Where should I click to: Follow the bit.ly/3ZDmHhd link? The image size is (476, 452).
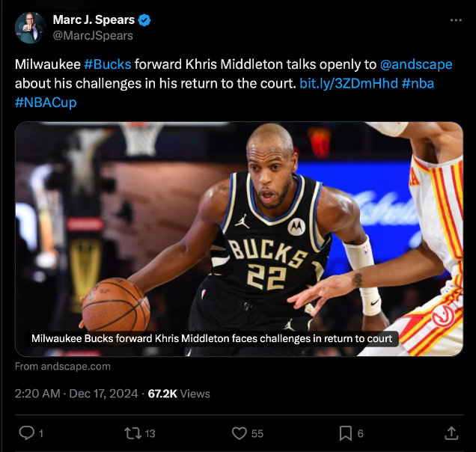click(349, 83)
